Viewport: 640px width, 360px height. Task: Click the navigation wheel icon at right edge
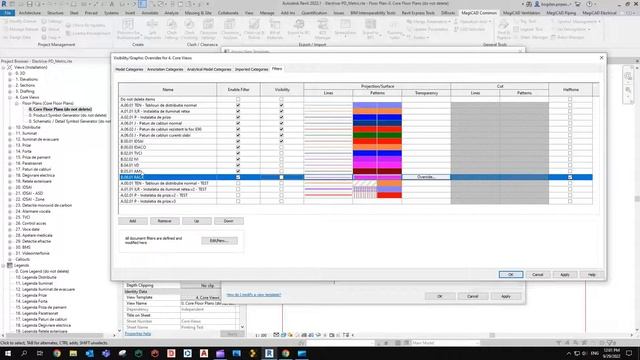628,76
